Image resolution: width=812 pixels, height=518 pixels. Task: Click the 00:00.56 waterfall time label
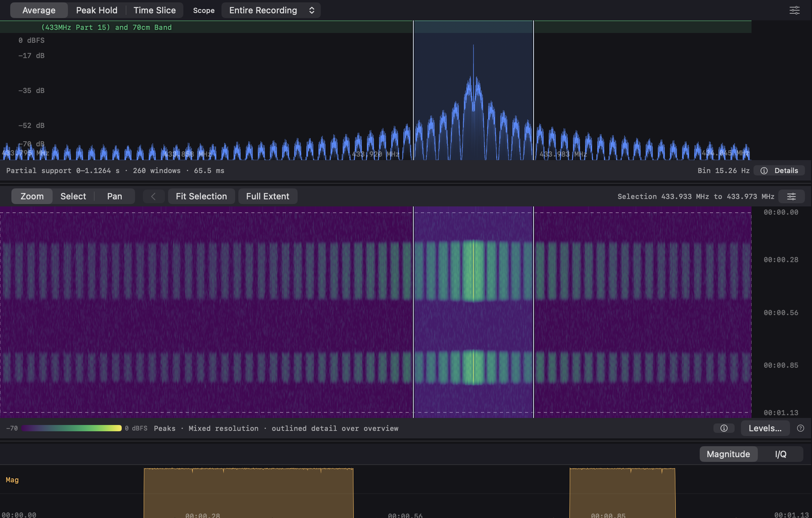(x=781, y=313)
